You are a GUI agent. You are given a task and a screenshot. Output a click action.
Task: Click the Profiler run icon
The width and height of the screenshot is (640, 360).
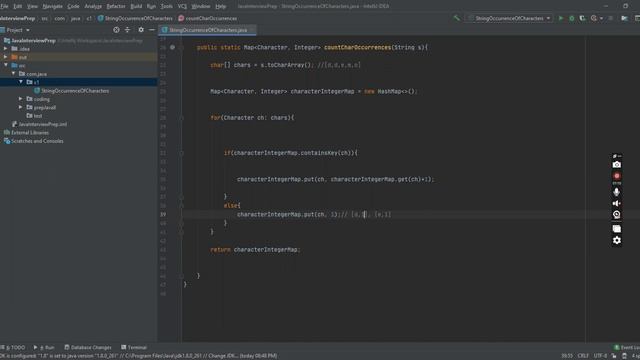pyautogui.click(x=595, y=18)
